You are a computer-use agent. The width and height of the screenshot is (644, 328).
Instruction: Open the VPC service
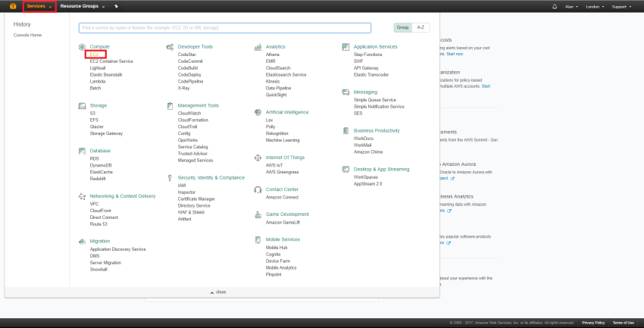click(95, 204)
